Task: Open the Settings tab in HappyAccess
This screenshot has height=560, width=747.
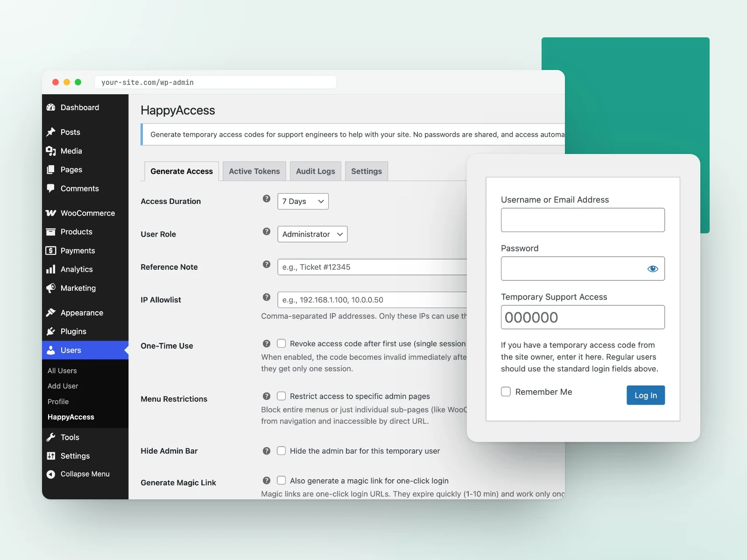Action: [x=366, y=171]
